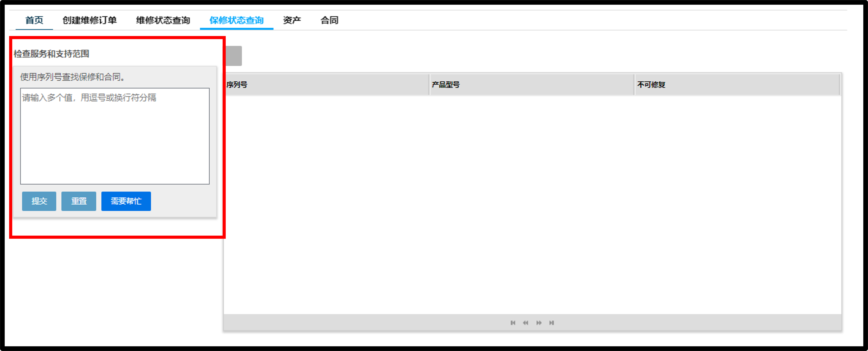Click the 检查服务和支持范围 panel heading
Viewport: 868px width, 351px height.
tap(51, 54)
